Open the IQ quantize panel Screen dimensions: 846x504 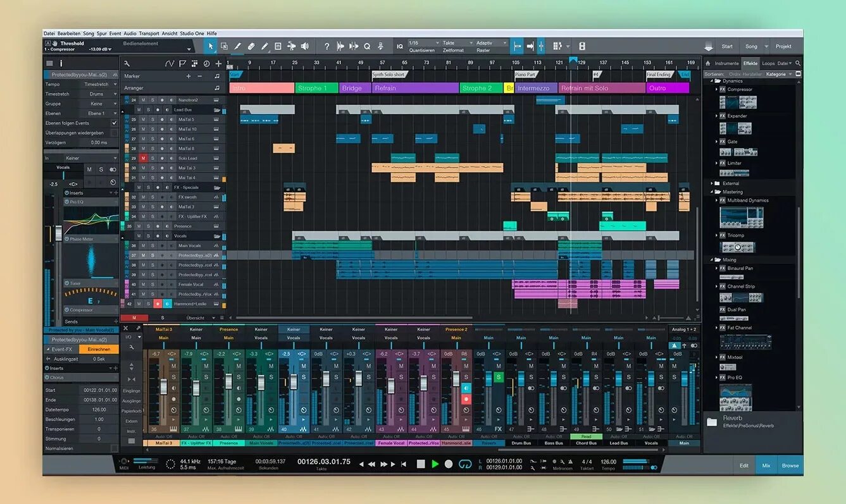click(x=399, y=46)
